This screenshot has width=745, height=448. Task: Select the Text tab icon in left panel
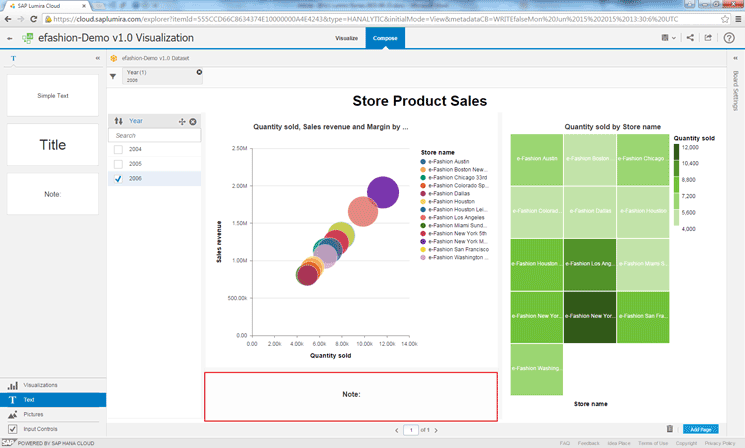[13, 58]
